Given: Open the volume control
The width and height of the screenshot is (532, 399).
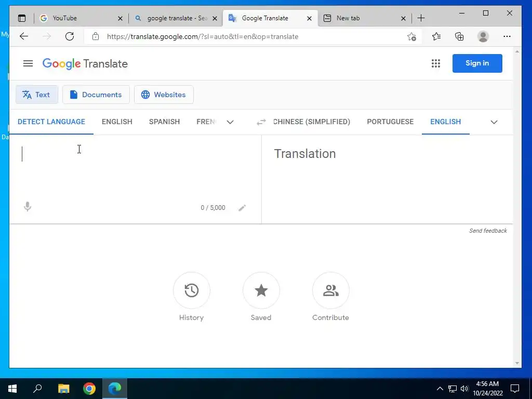Looking at the screenshot, I should (x=465, y=389).
